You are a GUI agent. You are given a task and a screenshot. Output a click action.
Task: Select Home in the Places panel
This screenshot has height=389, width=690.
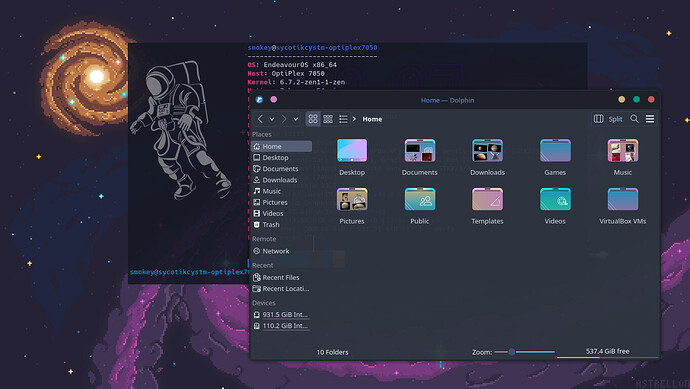(281, 146)
